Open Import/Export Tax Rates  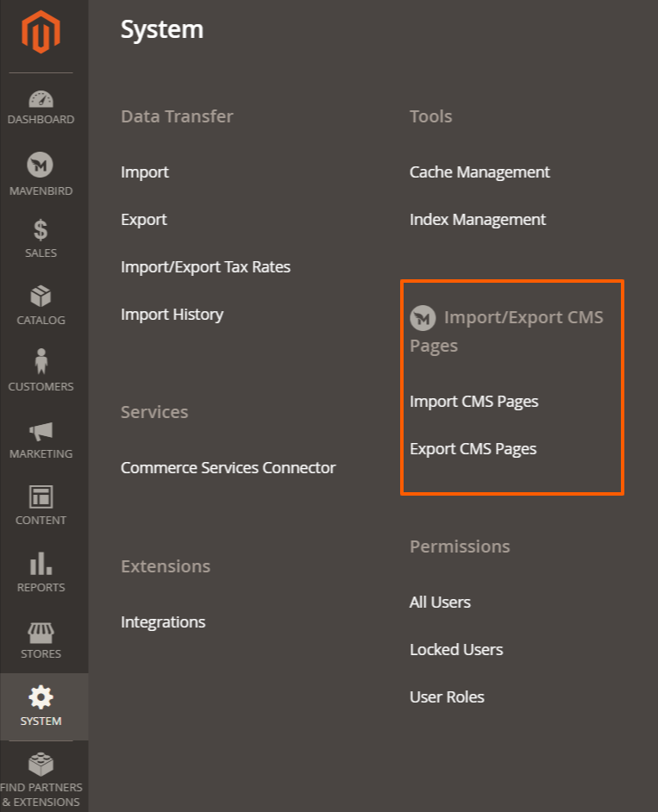[x=205, y=266]
